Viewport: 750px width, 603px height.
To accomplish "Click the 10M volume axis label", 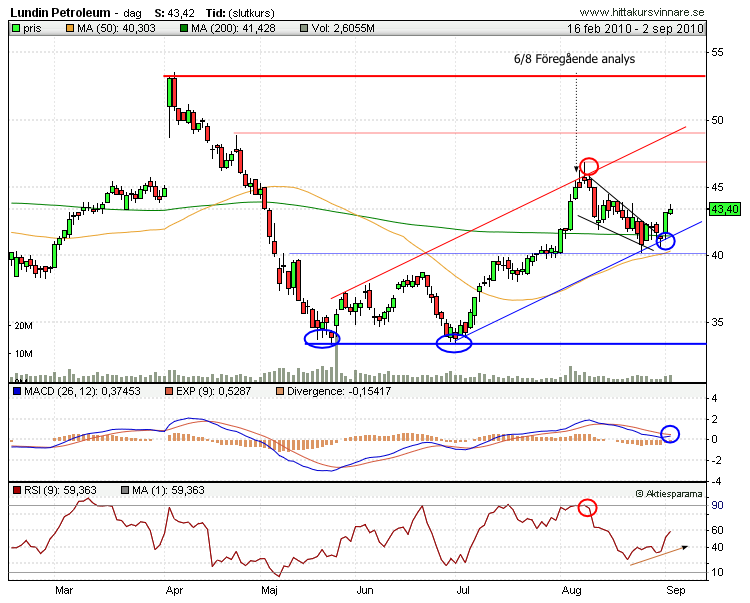I will pyautogui.click(x=23, y=354).
